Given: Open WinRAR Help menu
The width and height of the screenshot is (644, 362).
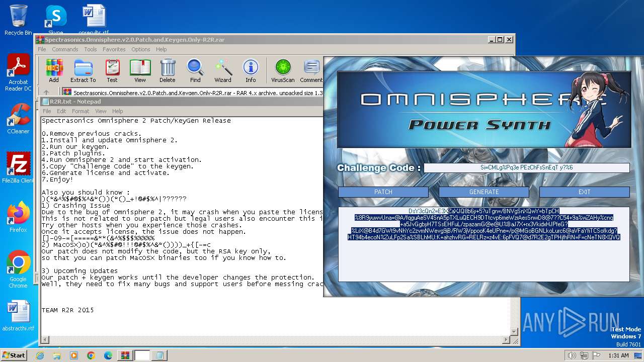Looking at the screenshot, I should coord(161,49).
